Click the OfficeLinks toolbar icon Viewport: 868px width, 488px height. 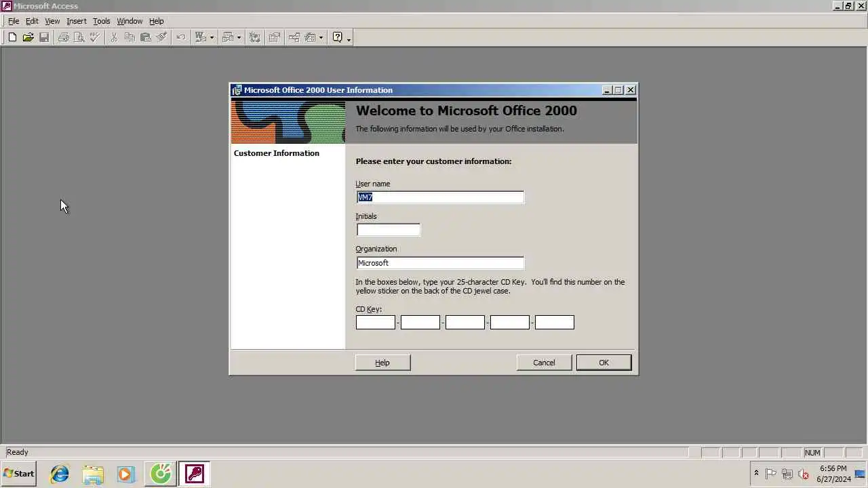200,37
